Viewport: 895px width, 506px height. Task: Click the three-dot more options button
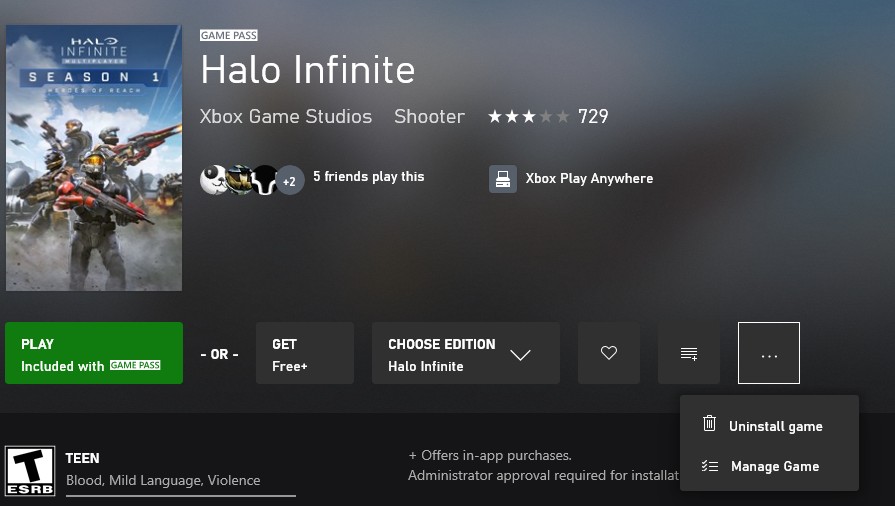[x=769, y=353]
